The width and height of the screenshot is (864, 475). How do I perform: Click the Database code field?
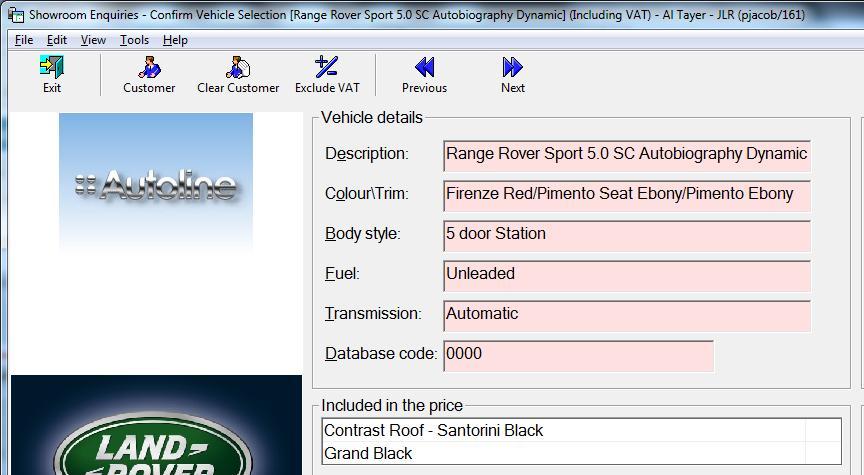click(x=579, y=356)
